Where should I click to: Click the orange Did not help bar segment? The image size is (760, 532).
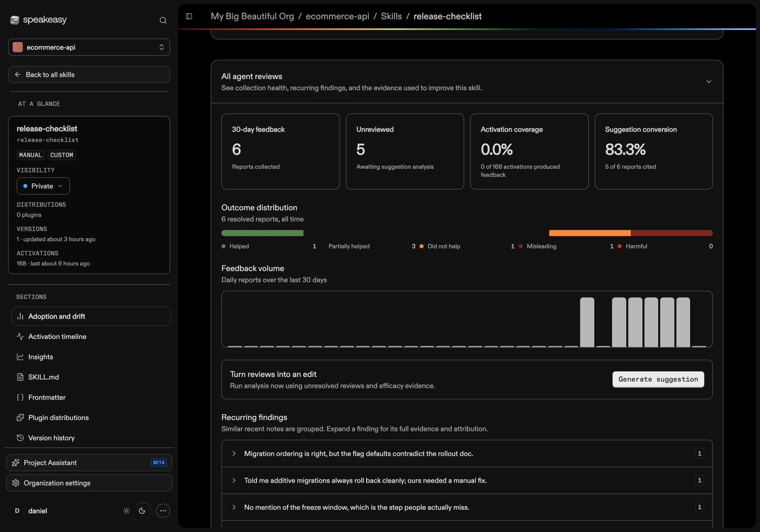590,233
